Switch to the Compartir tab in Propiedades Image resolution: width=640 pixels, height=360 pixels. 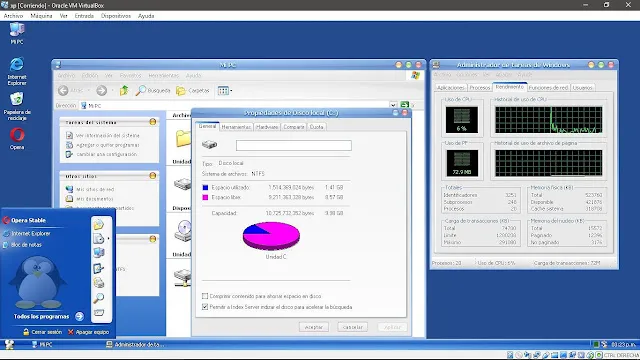[294, 127]
